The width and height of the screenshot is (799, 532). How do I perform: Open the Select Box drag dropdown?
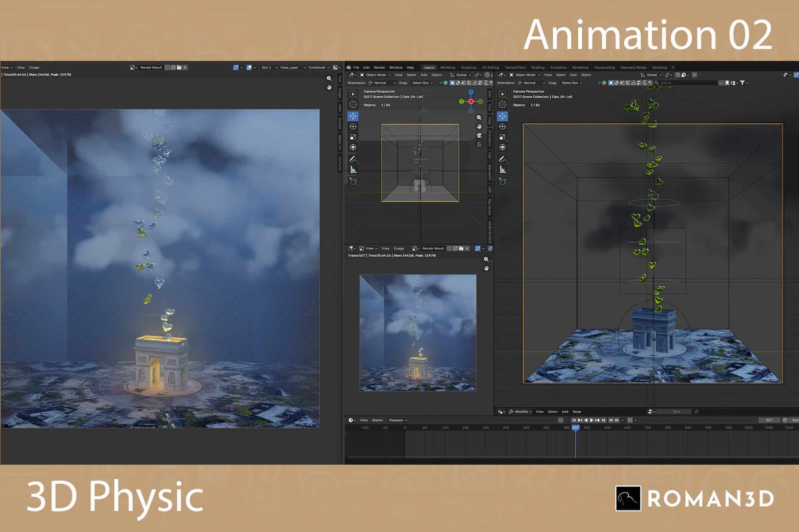pos(422,83)
